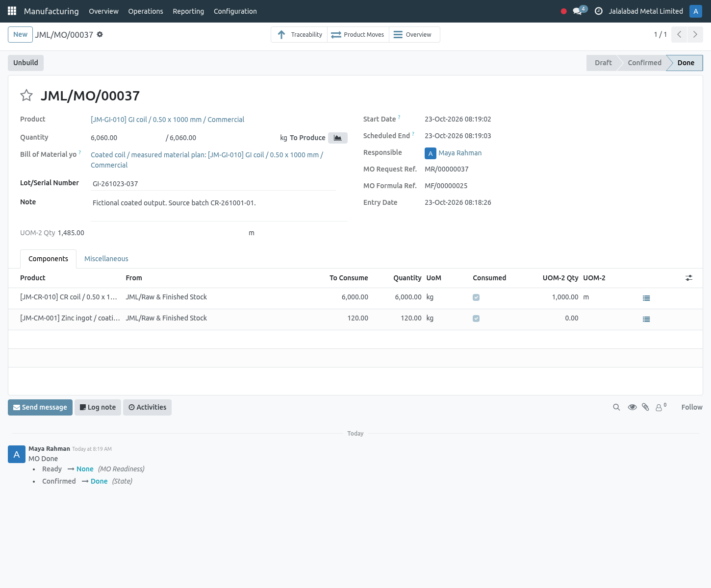
Task: Open the Reporting dropdown menu
Action: (x=188, y=11)
